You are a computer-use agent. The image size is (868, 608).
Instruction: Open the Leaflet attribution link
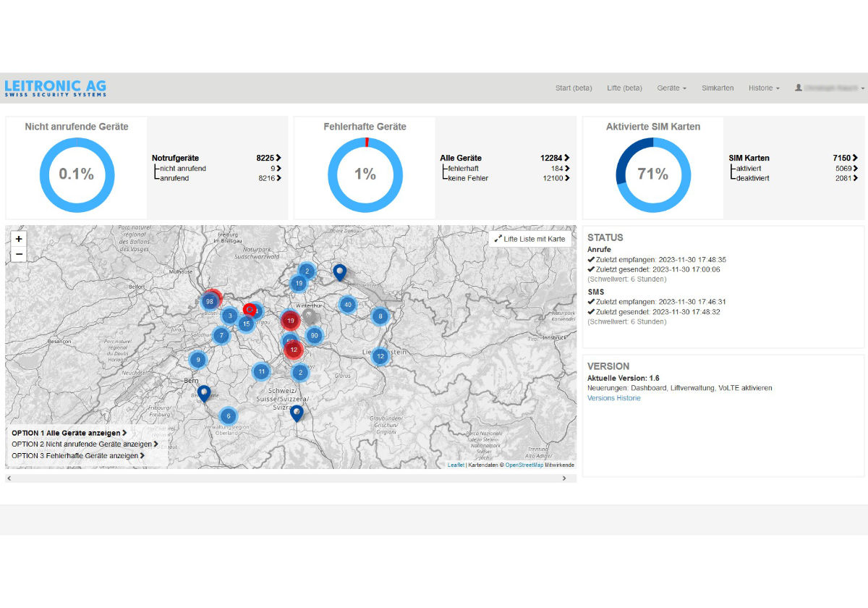coord(456,465)
